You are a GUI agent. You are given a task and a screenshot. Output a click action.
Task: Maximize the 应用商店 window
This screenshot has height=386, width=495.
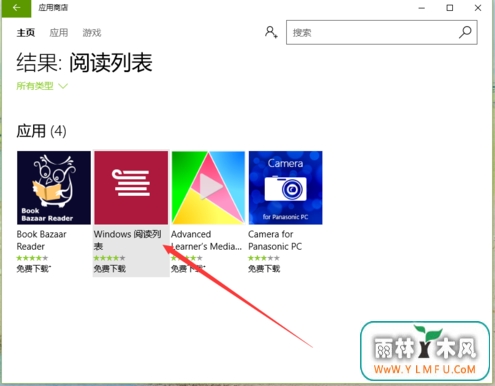450,8
